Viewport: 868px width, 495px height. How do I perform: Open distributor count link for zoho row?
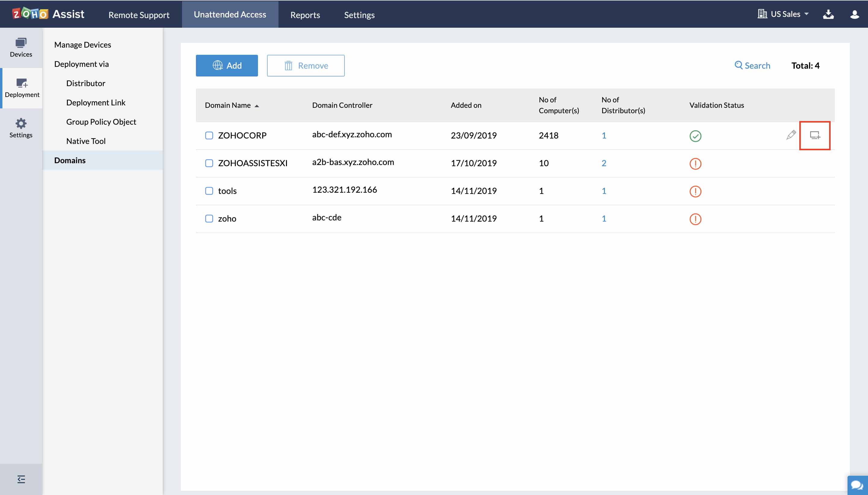[604, 219]
